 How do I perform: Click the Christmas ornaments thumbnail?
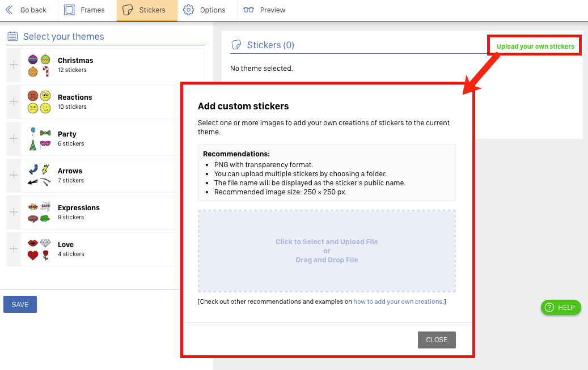tap(39, 65)
